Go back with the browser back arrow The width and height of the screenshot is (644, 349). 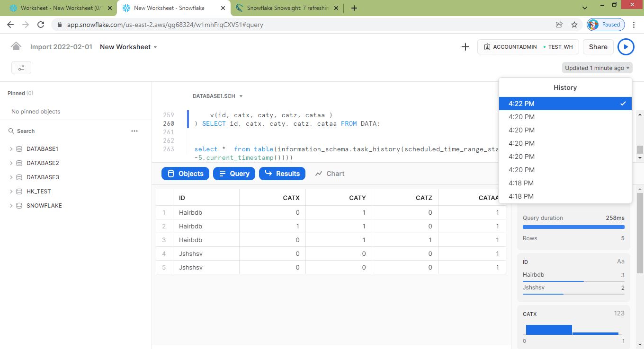point(10,25)
